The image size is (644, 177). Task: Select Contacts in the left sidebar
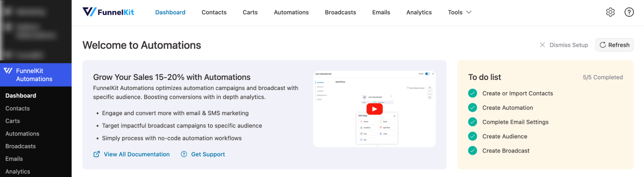pos(17,108)
